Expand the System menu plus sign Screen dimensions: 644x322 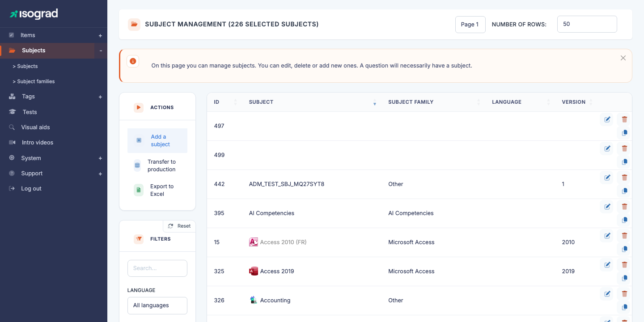pos(100,158)
